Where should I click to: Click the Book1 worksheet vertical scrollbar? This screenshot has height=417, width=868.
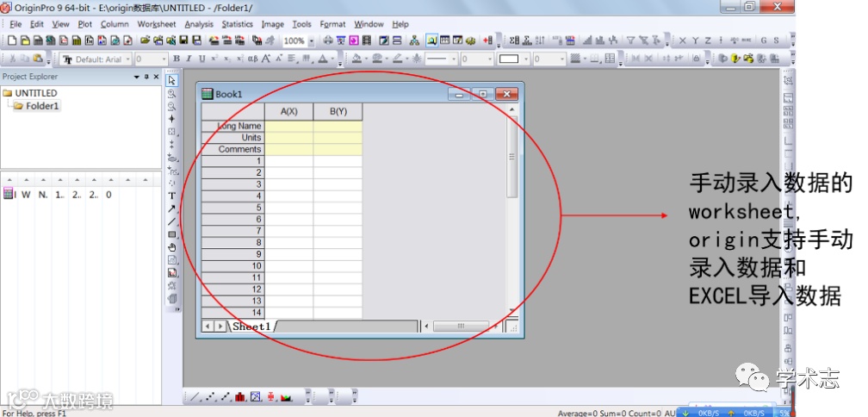(x=512, y=209)
